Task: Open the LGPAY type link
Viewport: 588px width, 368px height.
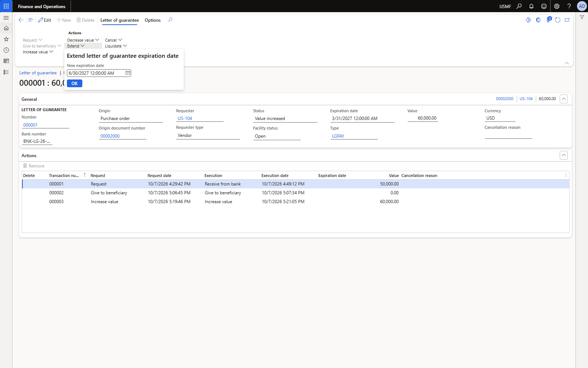Action: point(338,136)
